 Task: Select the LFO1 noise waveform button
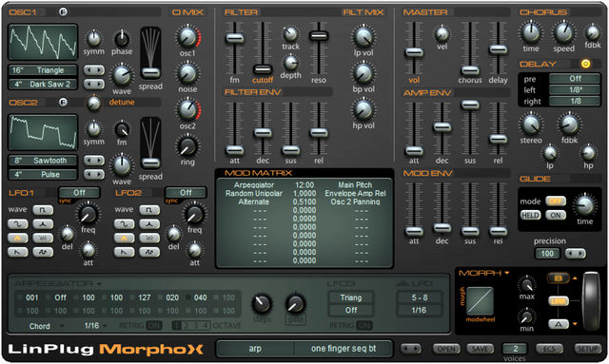click(x=43, y=239)
